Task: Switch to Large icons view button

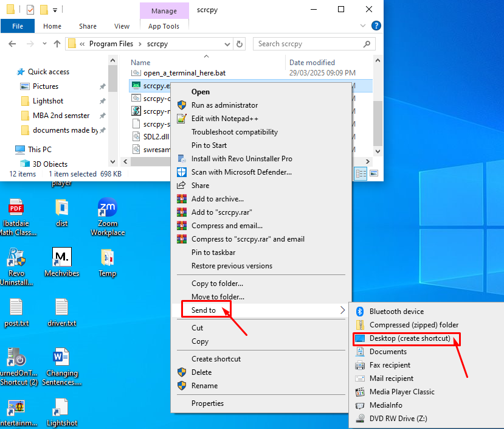Action: (x=374, y=174)
